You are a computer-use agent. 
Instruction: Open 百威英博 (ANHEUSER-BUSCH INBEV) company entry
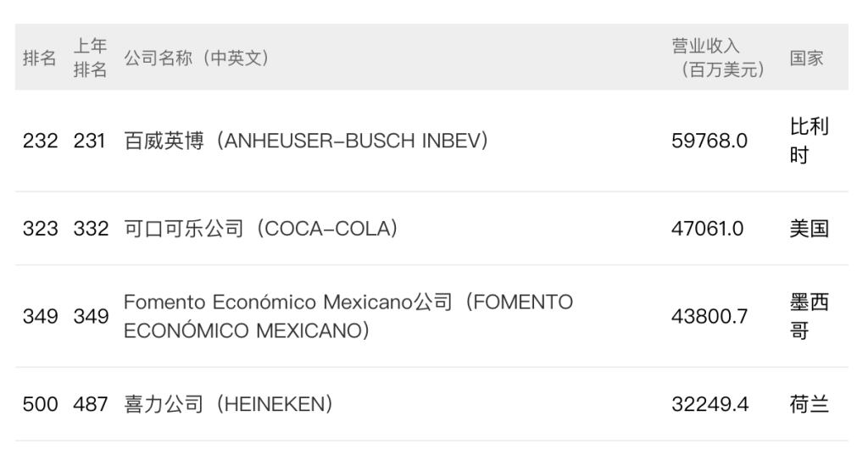pyautogui.click(x=306, y=141)
